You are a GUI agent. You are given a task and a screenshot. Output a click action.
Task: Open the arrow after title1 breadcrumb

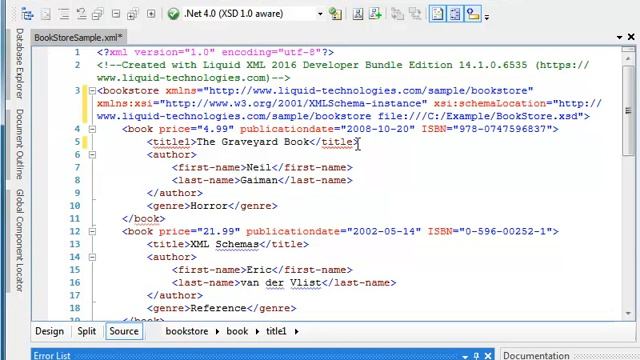coord(296,331)
